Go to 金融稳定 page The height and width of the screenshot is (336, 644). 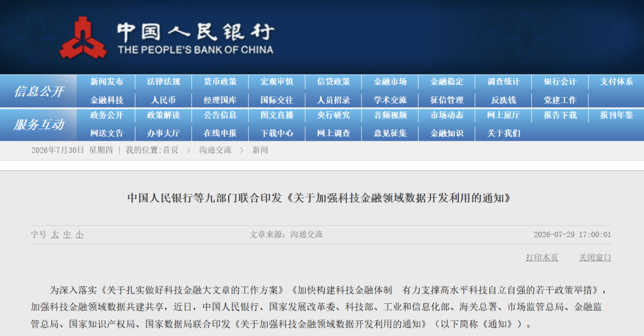click(447, 82)
